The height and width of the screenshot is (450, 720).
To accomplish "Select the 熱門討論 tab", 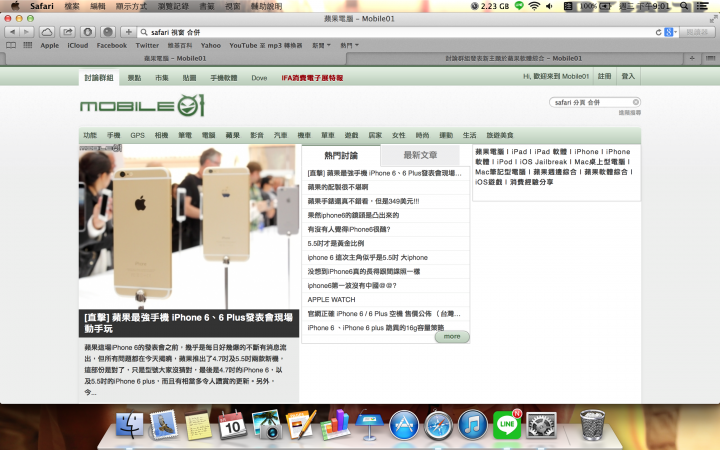I will [x=341, y=155].
